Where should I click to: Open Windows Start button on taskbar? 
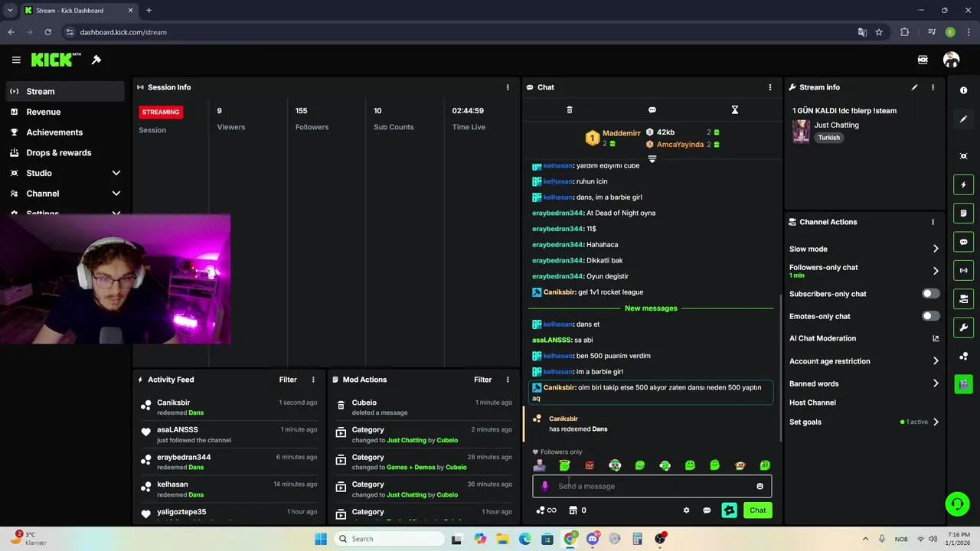pyautogui.click(x=321, y=539)
